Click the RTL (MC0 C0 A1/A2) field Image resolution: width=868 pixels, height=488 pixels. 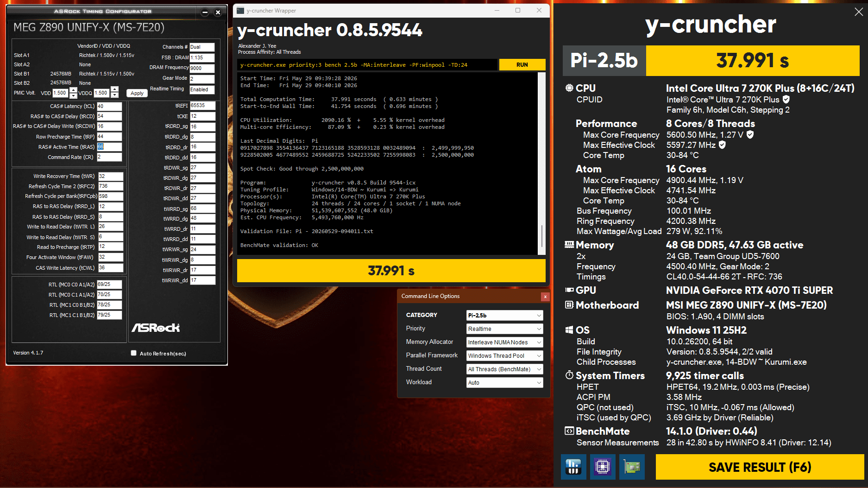pos(109,285)
